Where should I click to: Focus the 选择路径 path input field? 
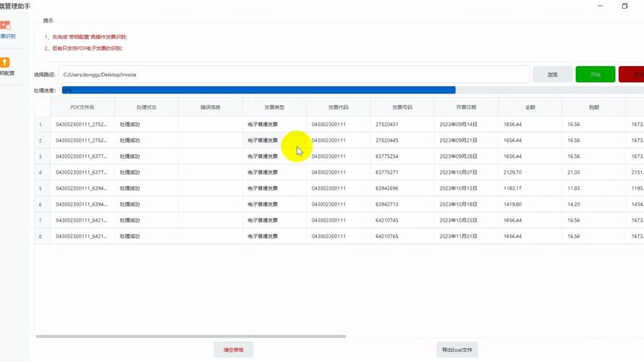tap(293, 75)
